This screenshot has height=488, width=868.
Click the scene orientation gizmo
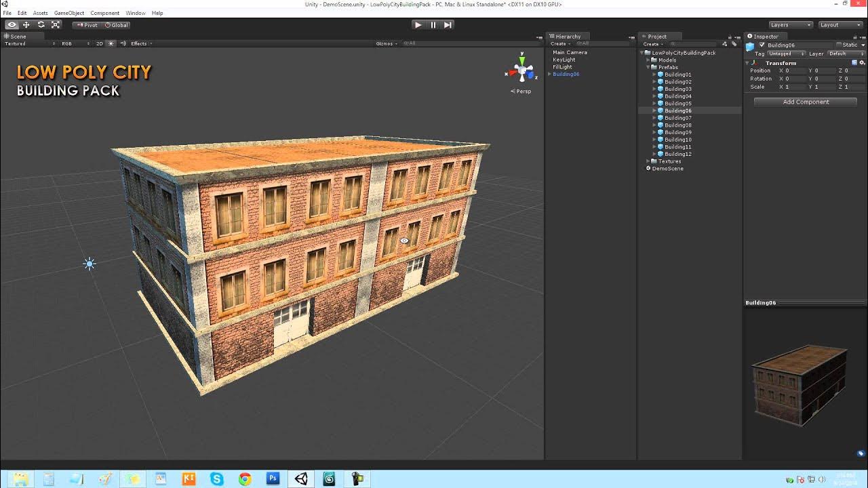point(522,70)
